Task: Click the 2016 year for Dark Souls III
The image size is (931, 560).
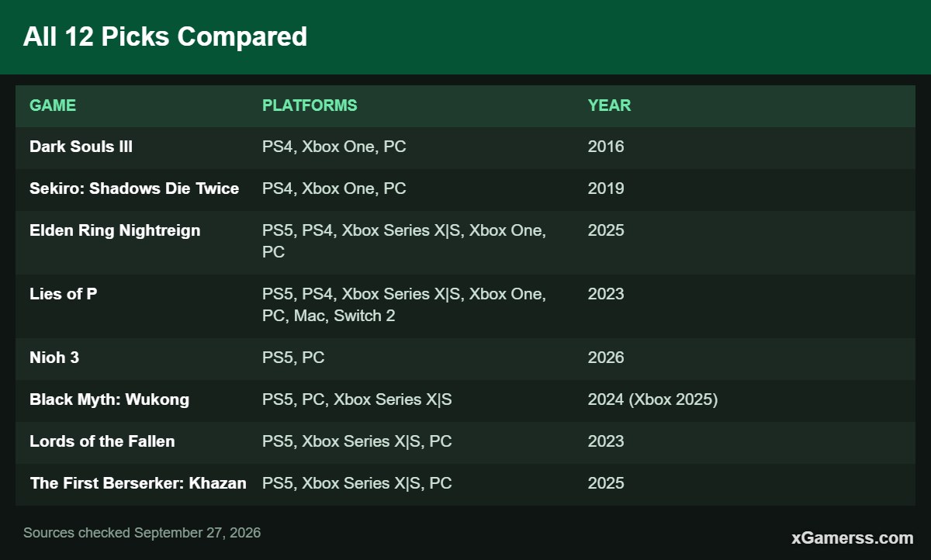Action: [x=606, y=147]
